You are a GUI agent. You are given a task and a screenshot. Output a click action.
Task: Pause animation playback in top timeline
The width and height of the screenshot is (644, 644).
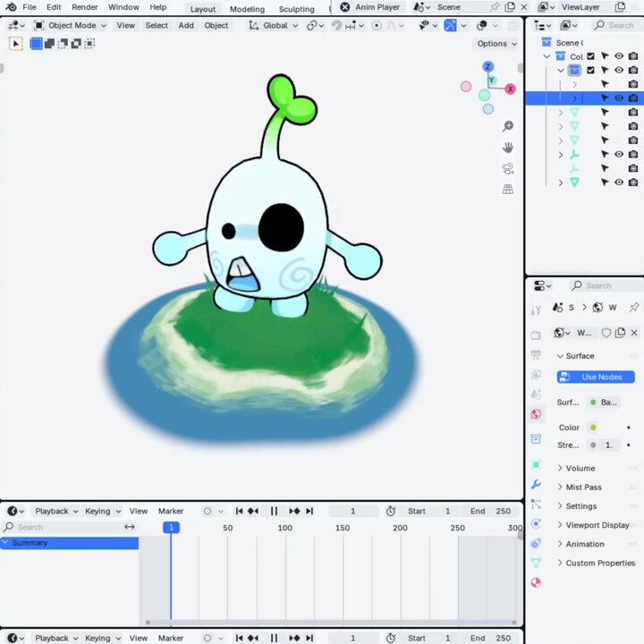(x=274, y=511)
